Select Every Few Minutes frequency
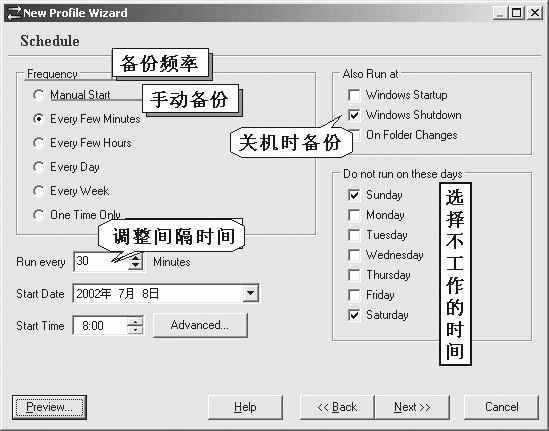549x431 pixels. [38, 119]
